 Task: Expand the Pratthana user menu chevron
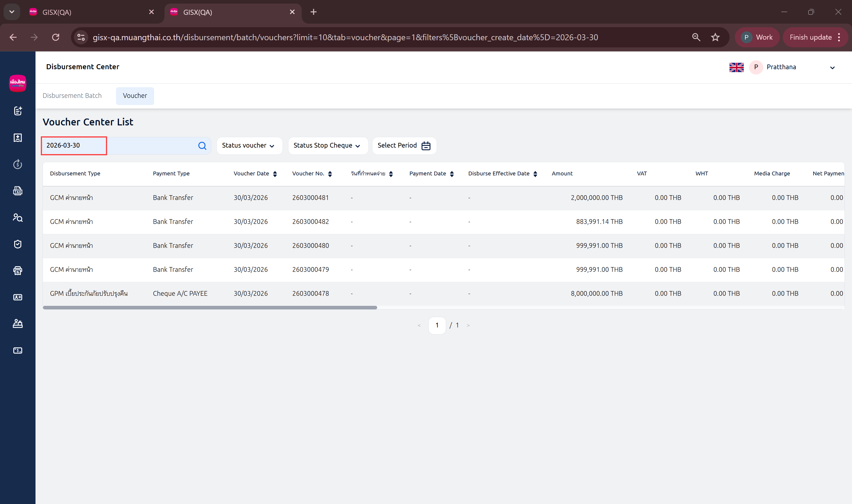[x=832, y=68]
